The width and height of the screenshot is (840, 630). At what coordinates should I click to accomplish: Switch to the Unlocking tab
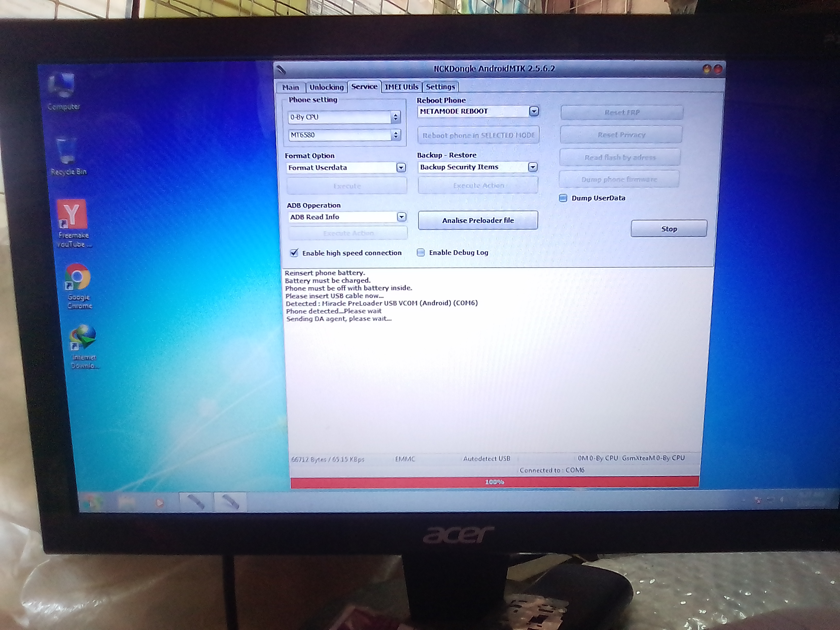[326, 87]
